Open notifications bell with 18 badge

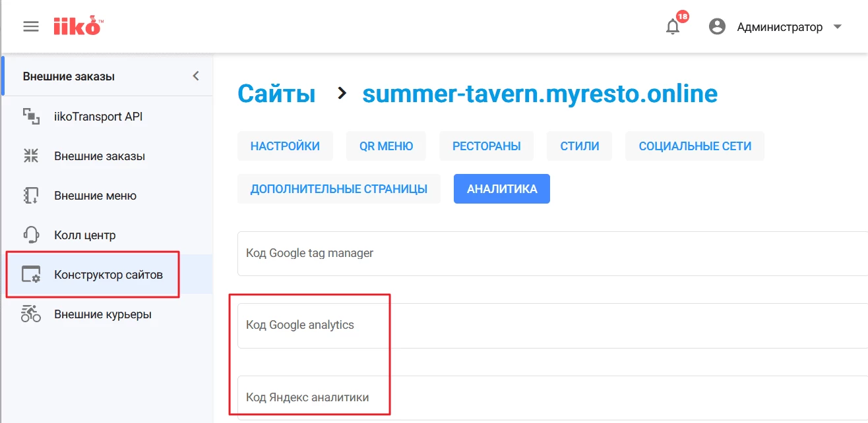673,27
